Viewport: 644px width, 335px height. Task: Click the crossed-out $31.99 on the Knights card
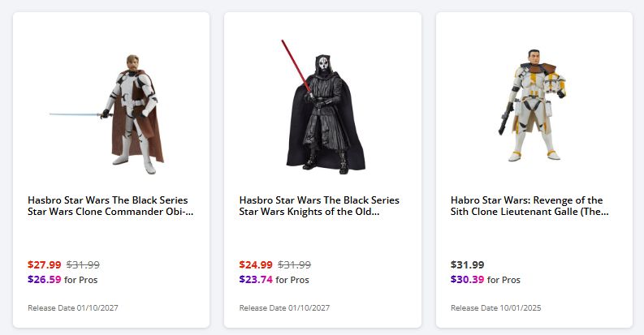click(295, 264)
